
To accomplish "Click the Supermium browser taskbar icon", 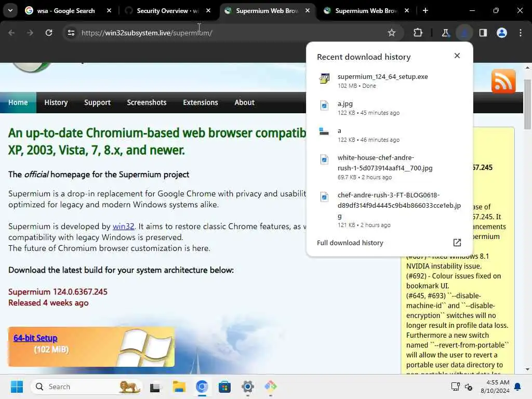I will click(x=202, y=387).
